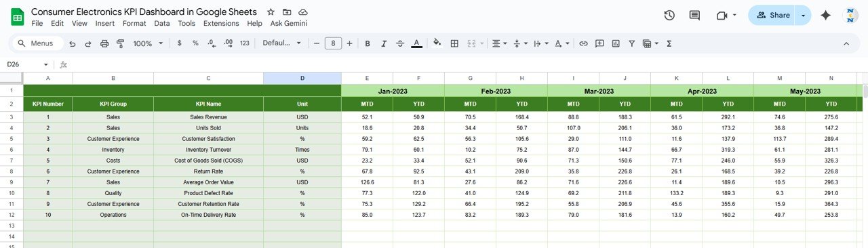
Task: Open the Extensions menu
Action: point(221,23)
